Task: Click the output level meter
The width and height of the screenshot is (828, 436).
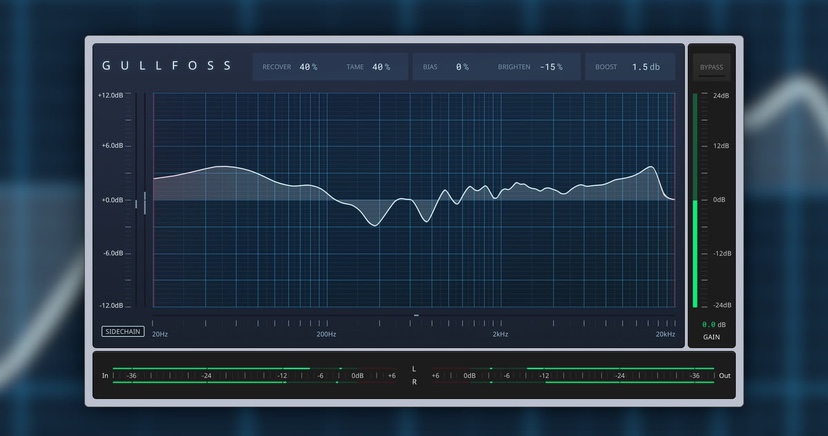Action: coord(573,375)
